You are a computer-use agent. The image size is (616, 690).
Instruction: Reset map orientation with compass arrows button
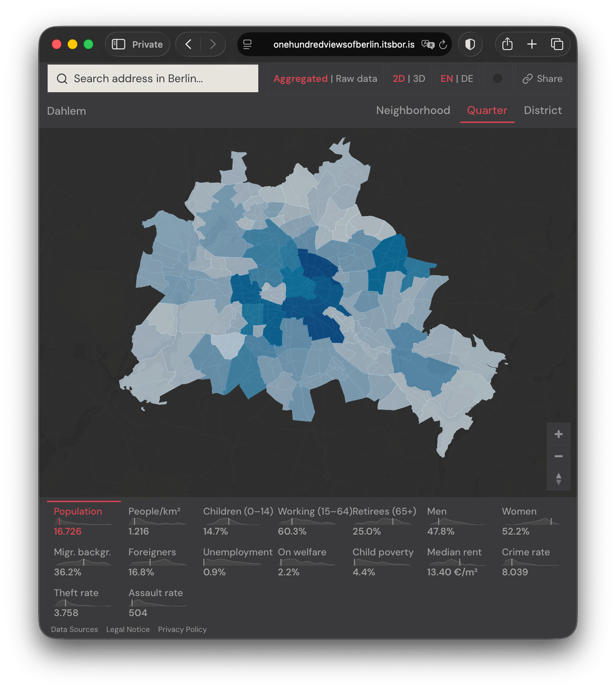coord(558,479)
